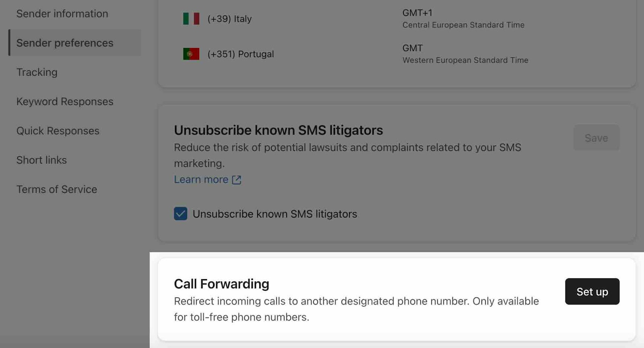The image size is (644, 348).
Task: View the Terms of Service page
Action: pyautogui.click(x=56, y=189)
